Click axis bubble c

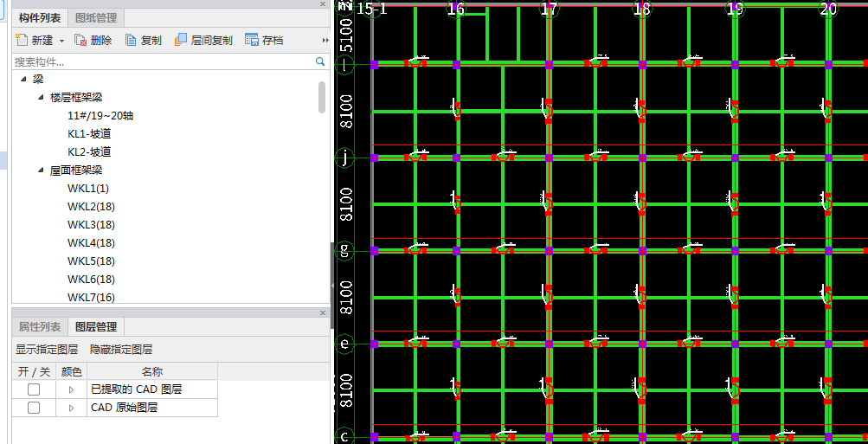[x=345, y=437]
